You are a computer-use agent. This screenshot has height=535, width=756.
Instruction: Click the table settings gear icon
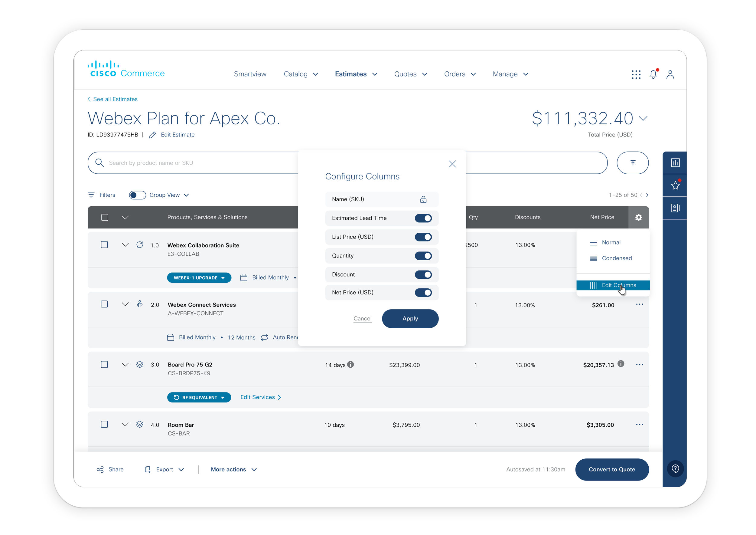tap(638, 218)
